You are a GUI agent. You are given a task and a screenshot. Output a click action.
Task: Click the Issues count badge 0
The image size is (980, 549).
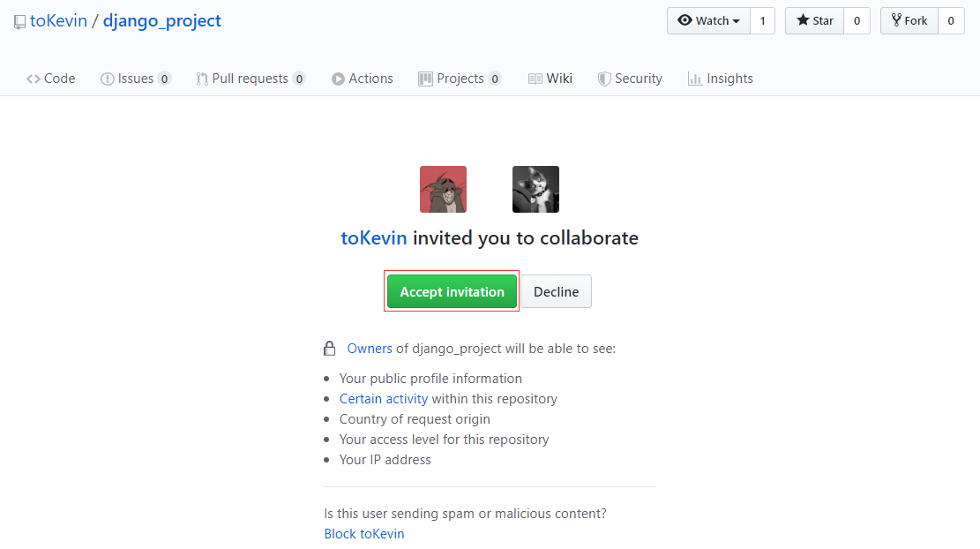coord(164,79)
